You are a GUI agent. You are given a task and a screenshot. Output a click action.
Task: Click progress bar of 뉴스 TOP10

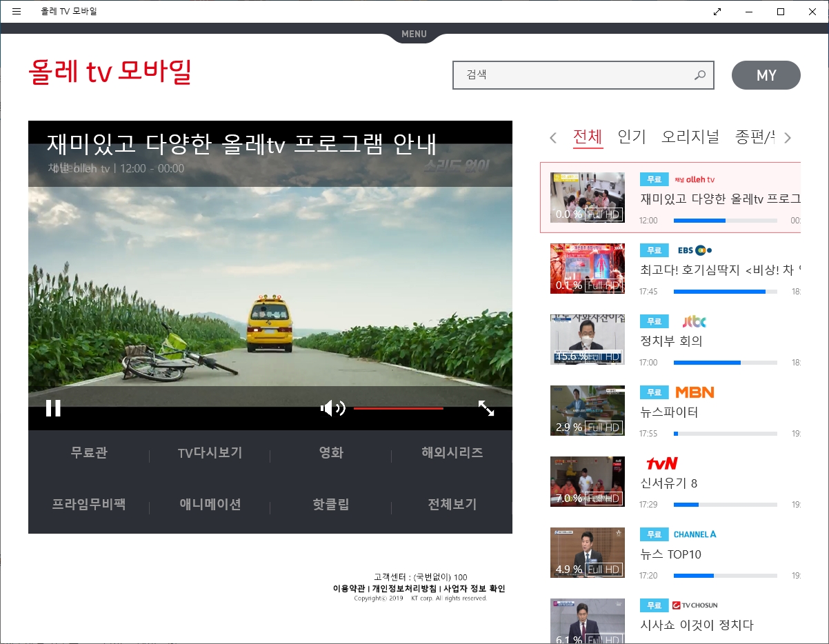(x=726, y=576)
